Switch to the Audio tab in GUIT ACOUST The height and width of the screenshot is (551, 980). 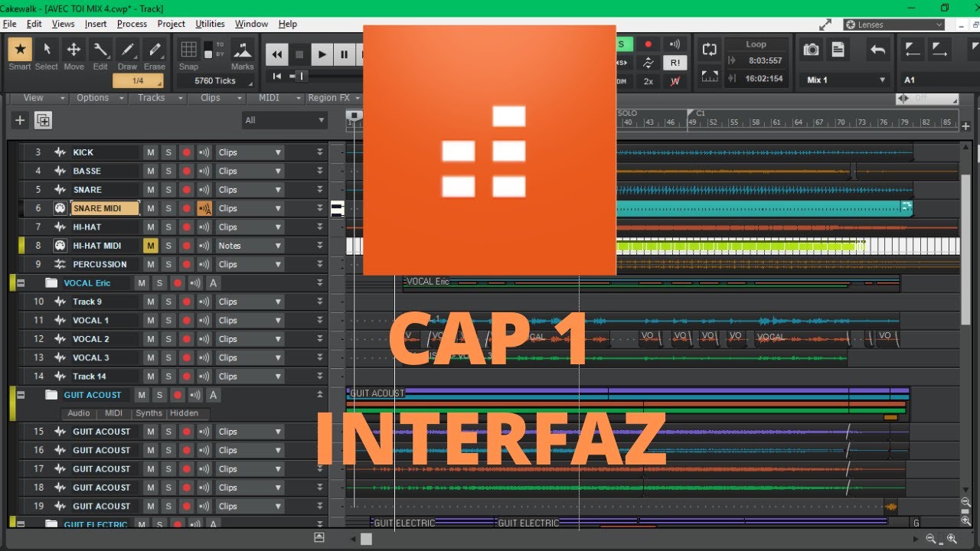79,413
